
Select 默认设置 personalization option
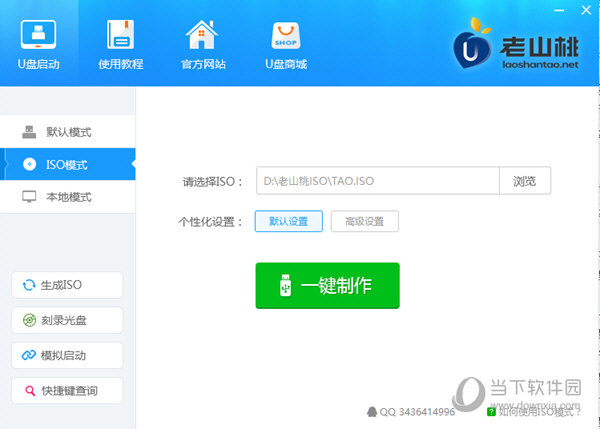coord(289,221)
